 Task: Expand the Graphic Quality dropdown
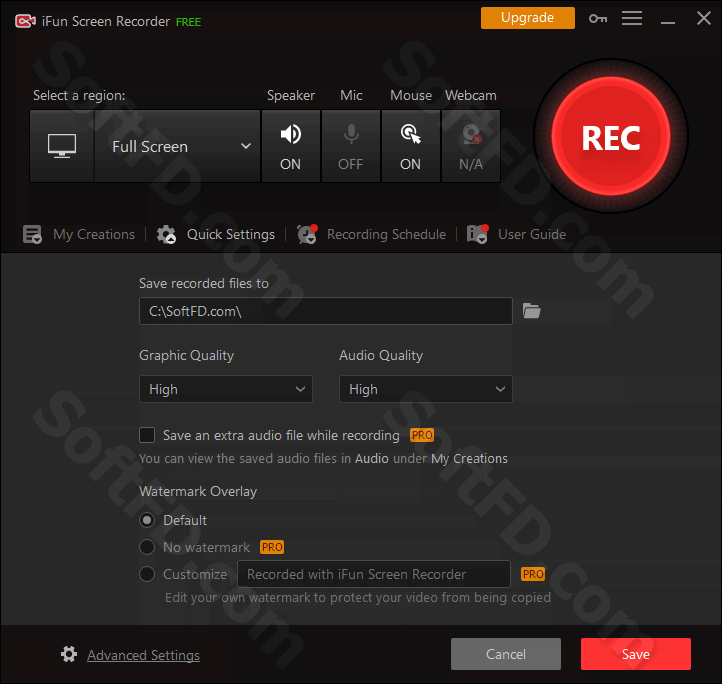pos(226,389)
